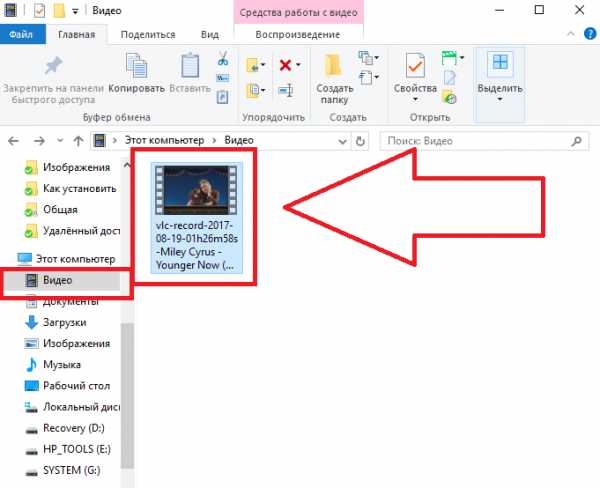Open the Move to dropdown arrow

pyautogui.click(x=263, y=65)
